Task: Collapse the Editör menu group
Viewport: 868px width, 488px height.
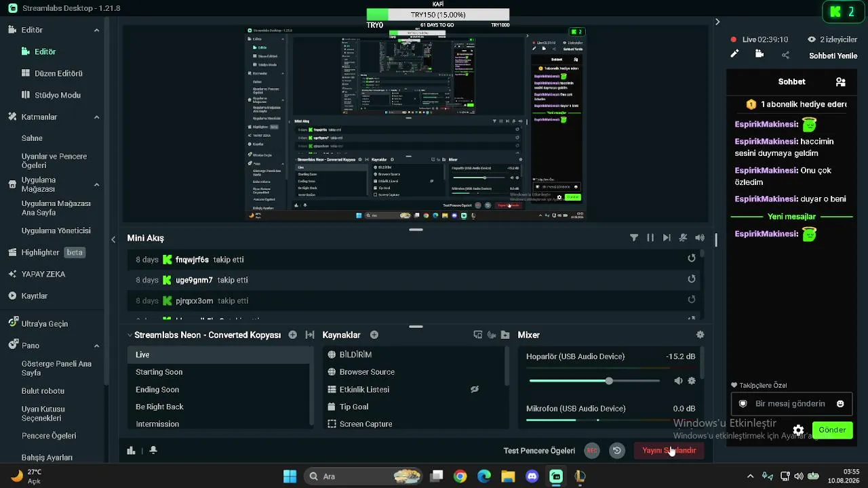Action: pos(96,30)
